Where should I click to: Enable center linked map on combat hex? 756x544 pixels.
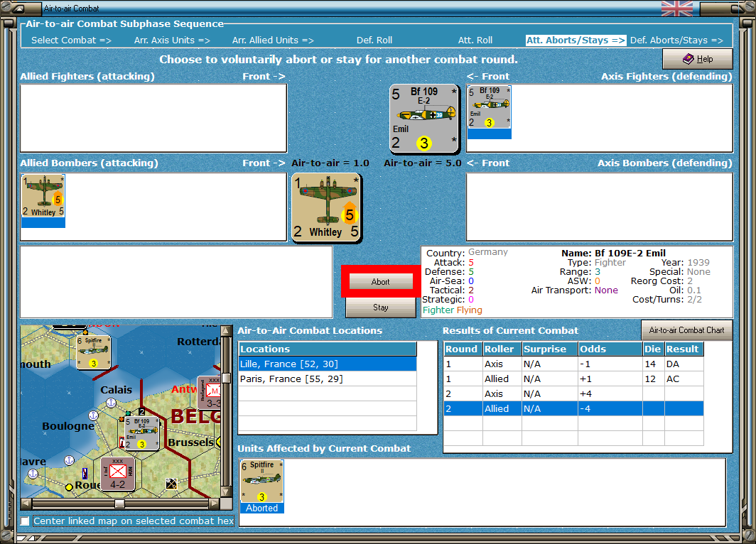pos(26,521)
